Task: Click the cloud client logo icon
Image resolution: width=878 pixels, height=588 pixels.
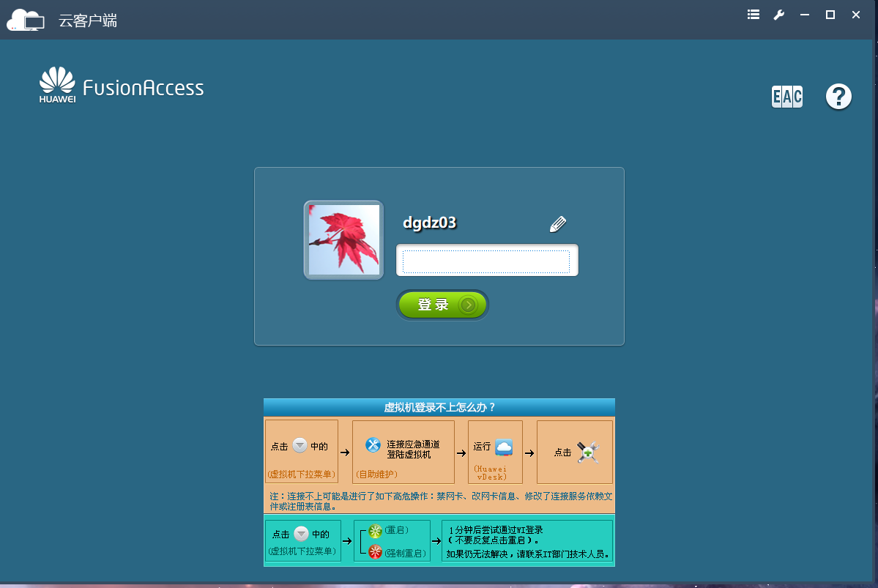Action: [25, 21]
